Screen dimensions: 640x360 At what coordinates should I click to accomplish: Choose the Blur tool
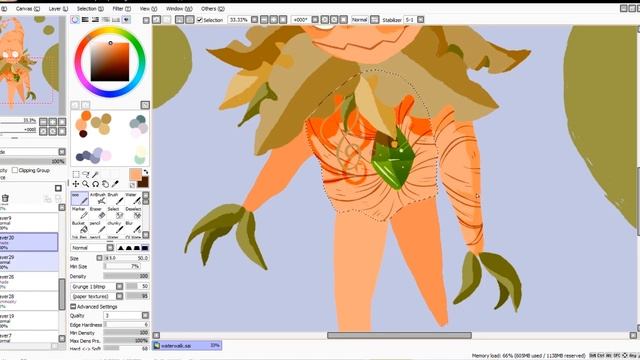pos(133,227)
